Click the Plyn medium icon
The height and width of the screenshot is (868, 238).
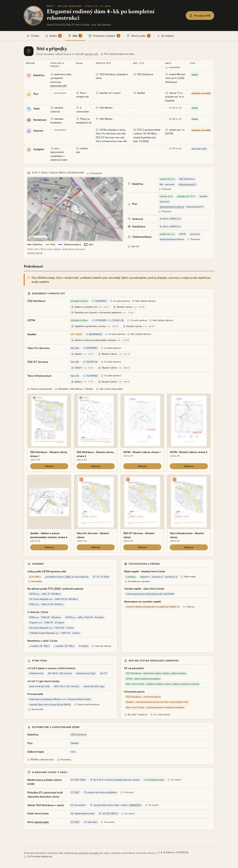[x=29, y=94]
